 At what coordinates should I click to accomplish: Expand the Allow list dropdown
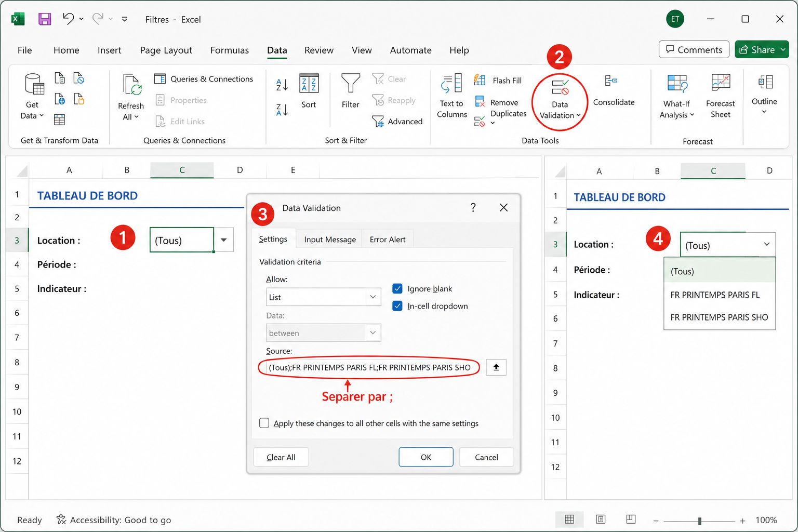click(373, 297)
